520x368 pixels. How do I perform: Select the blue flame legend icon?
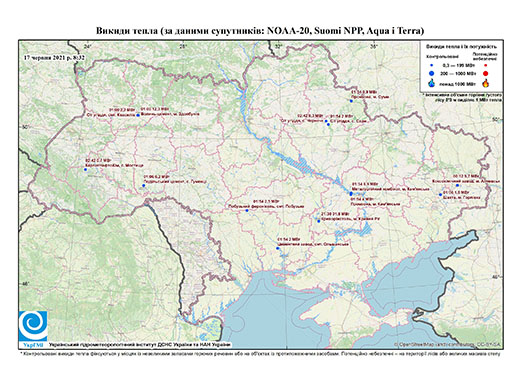click(x=431, y=83)
